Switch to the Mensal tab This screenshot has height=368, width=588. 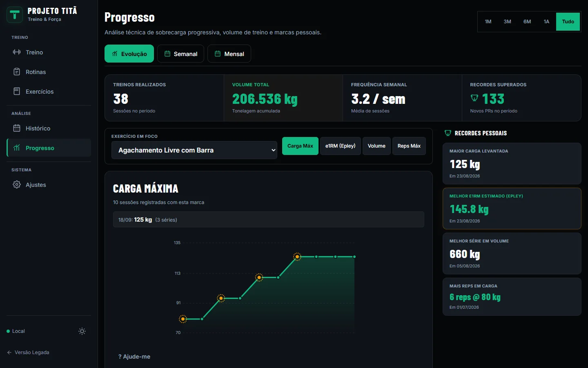coord(229,54)
